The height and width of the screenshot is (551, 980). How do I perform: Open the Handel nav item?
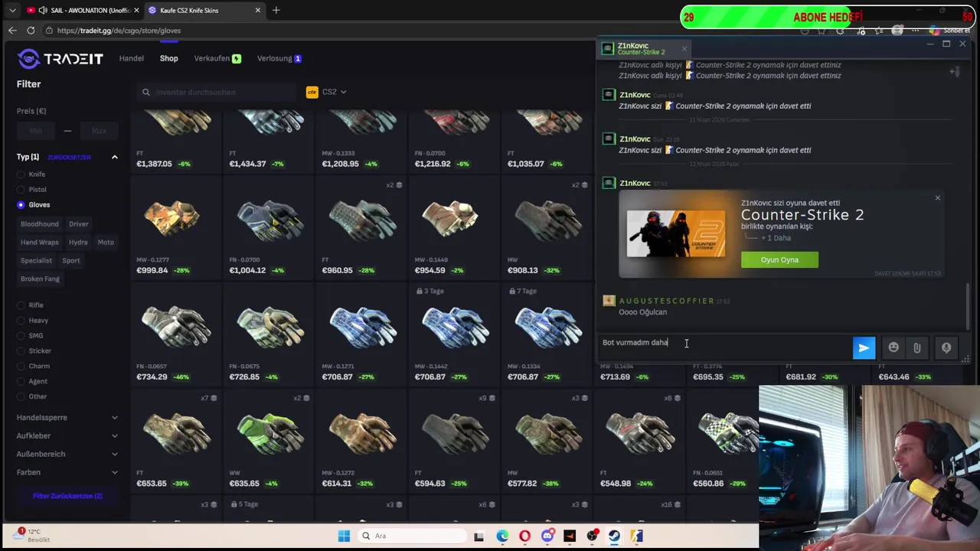coord(131,59)
